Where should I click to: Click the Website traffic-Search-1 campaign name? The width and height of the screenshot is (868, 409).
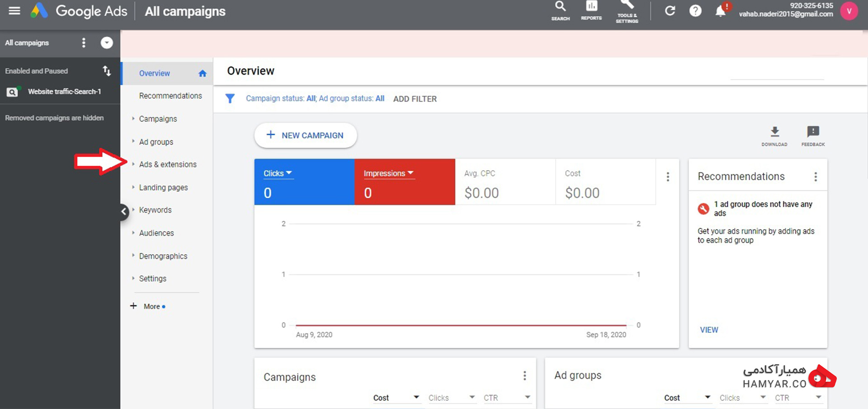pos(64,92)
